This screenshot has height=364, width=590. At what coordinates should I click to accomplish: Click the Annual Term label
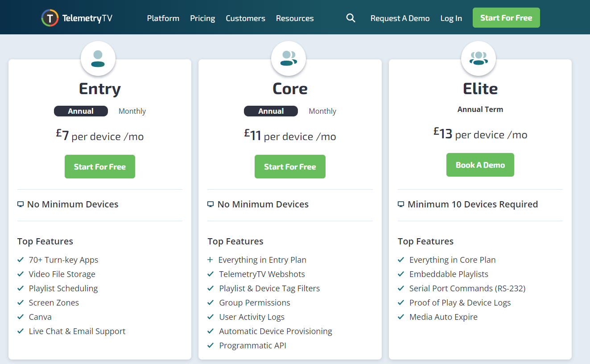pyautogui.click(x=480, y=109)
